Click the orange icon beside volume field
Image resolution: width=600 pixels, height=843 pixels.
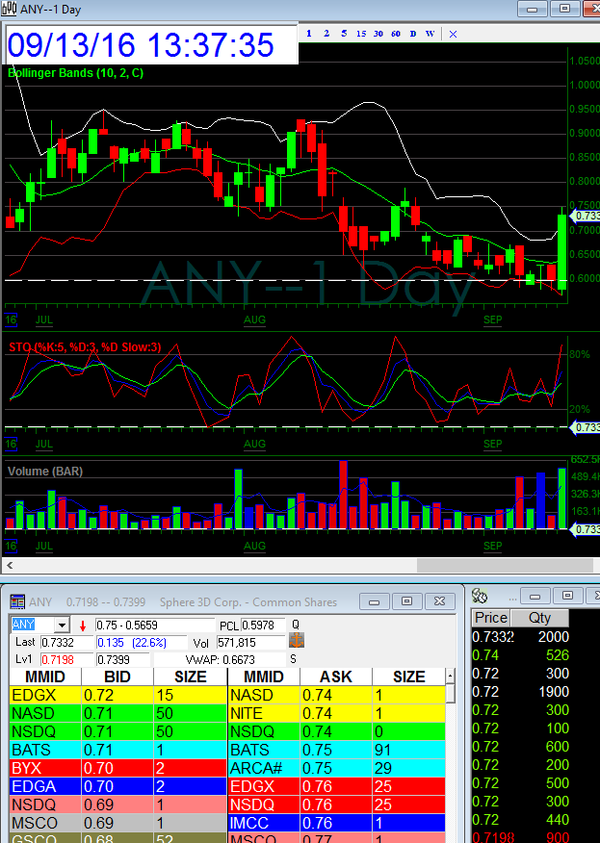(x=296, y=641)
